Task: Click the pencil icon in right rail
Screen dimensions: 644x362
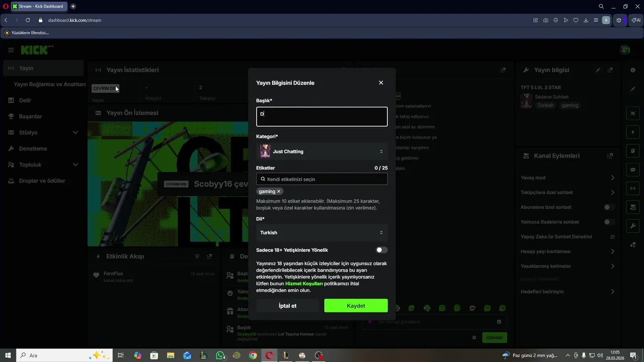Action: [x=633, y=89]
